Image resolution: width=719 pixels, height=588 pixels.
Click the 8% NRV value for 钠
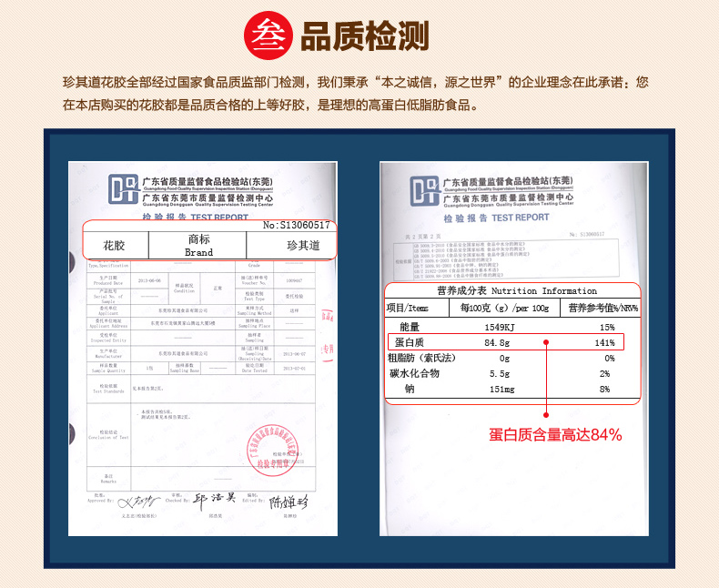[x=605, y=390]
